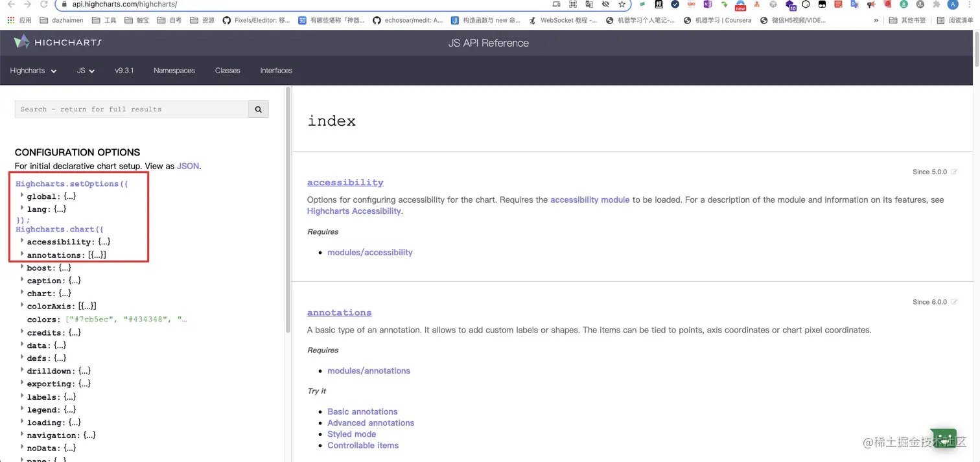Show hidden bookmarks via the double chevron
980x462 pixels.
(876, 20)
